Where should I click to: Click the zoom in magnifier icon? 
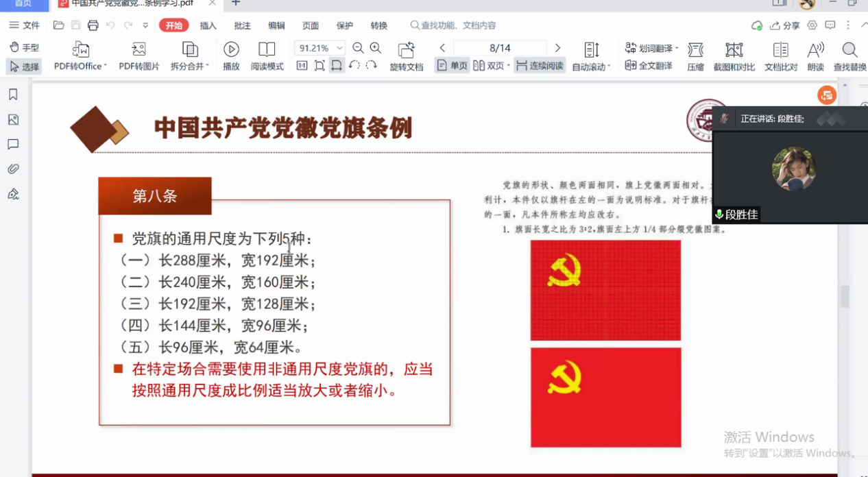click(x=375, y=48)
